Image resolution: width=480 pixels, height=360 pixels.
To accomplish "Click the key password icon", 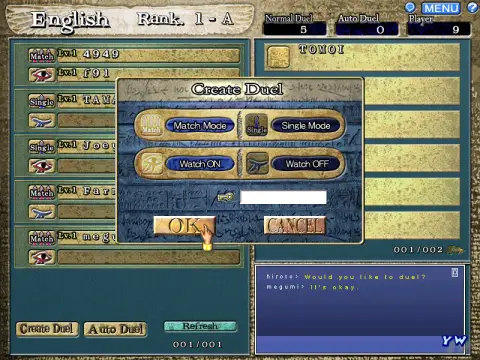I will click(x=226, y=197).
